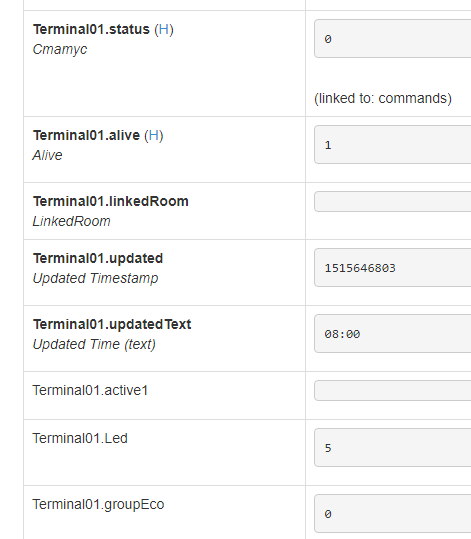Click the Terminal01.status property name
Image resolution: width=471 pixels, height=539 pixels.
pos(91,30)
